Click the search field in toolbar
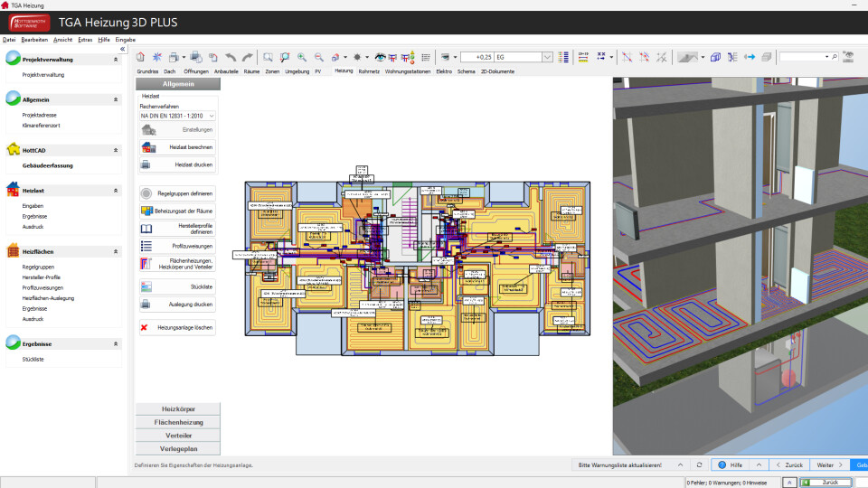 pyautogui.click(x=803, y=57)
